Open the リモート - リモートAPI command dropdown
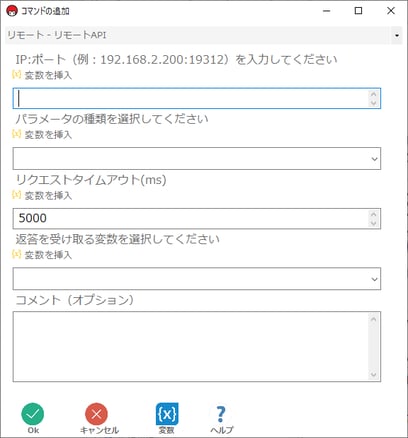 point(204,35)
